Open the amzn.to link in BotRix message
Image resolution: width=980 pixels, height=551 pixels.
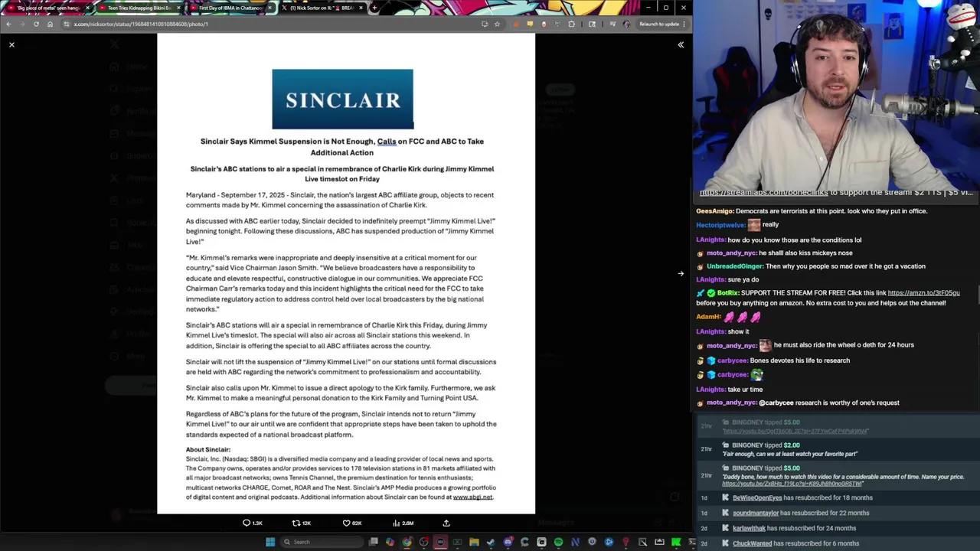pyautogui.click(x=923, y=293)
